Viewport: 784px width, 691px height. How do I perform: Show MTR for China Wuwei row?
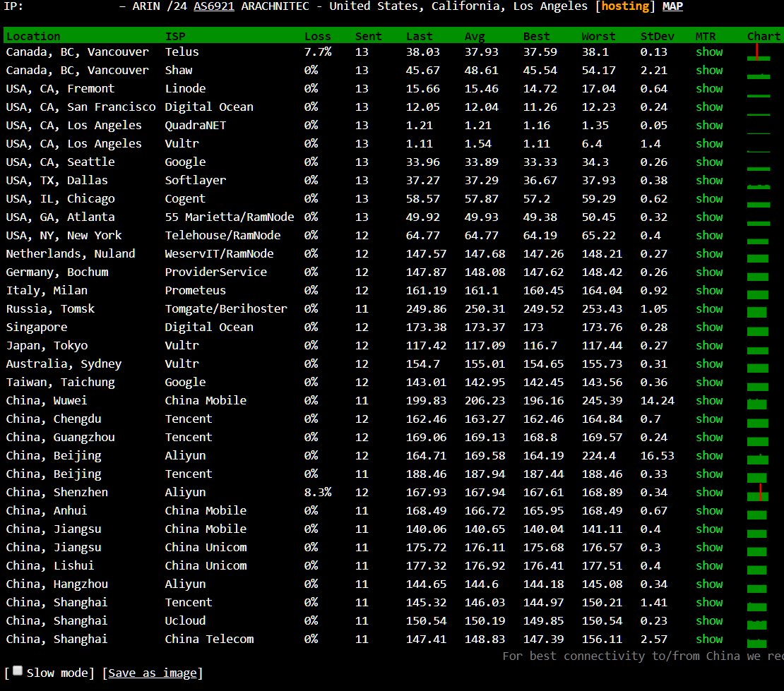709,401
